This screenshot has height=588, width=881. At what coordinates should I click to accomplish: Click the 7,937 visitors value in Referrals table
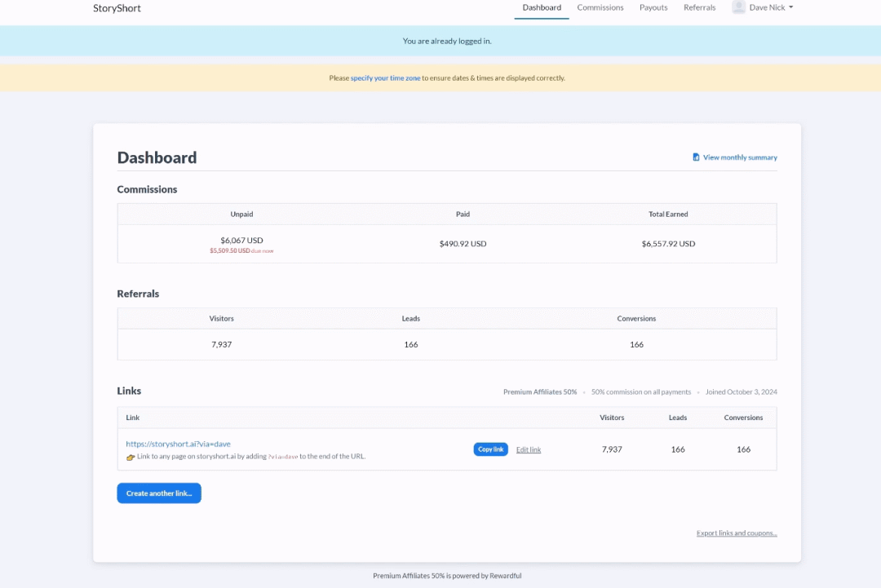coord(221,344)
